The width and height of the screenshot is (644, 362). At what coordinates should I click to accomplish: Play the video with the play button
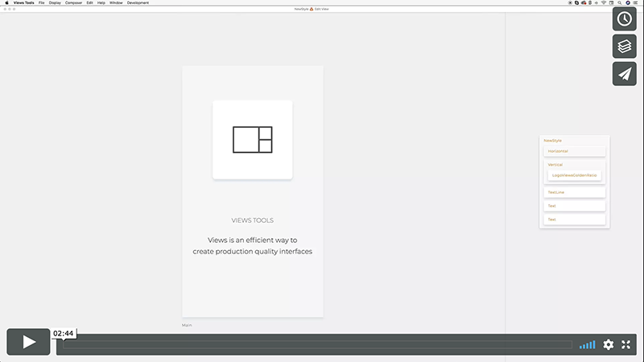28,341
